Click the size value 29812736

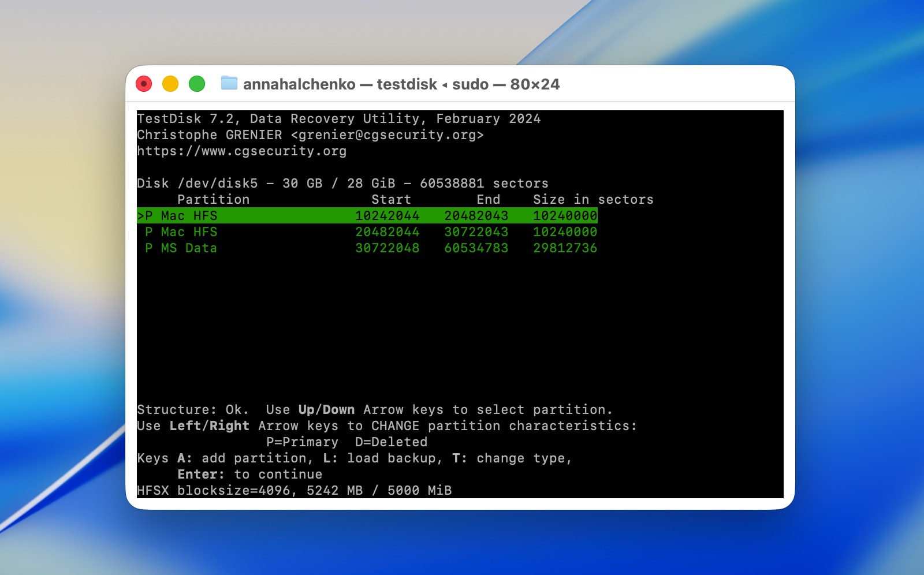565,248
